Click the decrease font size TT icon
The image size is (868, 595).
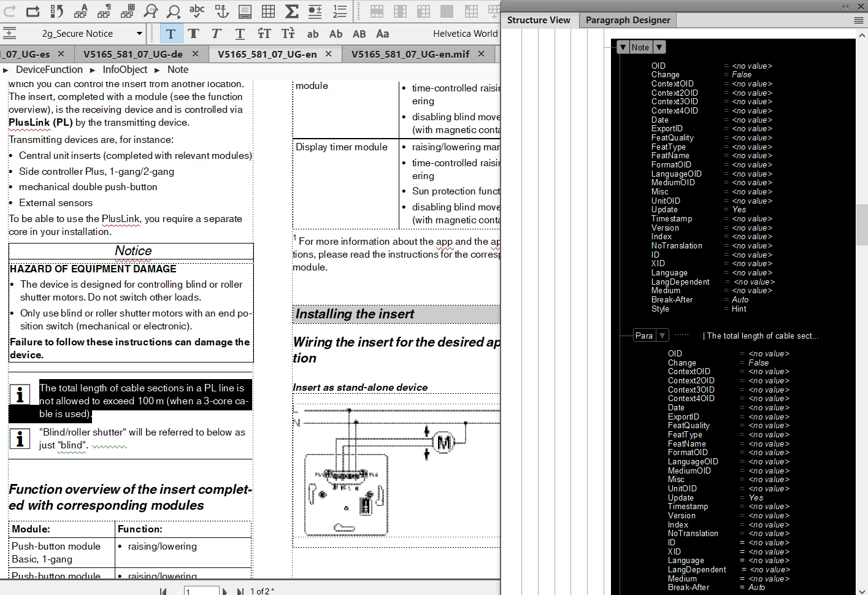pos(288,34)
